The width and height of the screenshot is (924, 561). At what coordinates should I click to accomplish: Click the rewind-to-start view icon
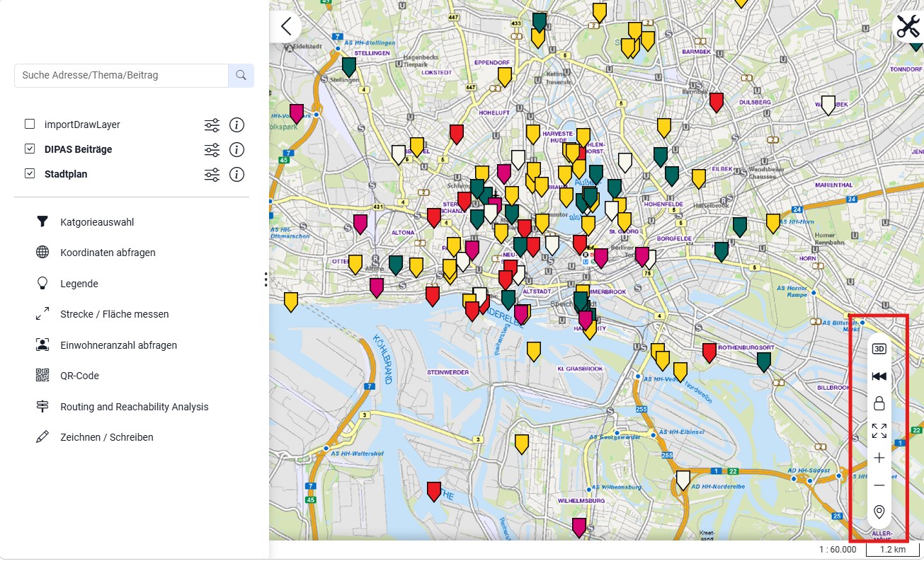879,376
